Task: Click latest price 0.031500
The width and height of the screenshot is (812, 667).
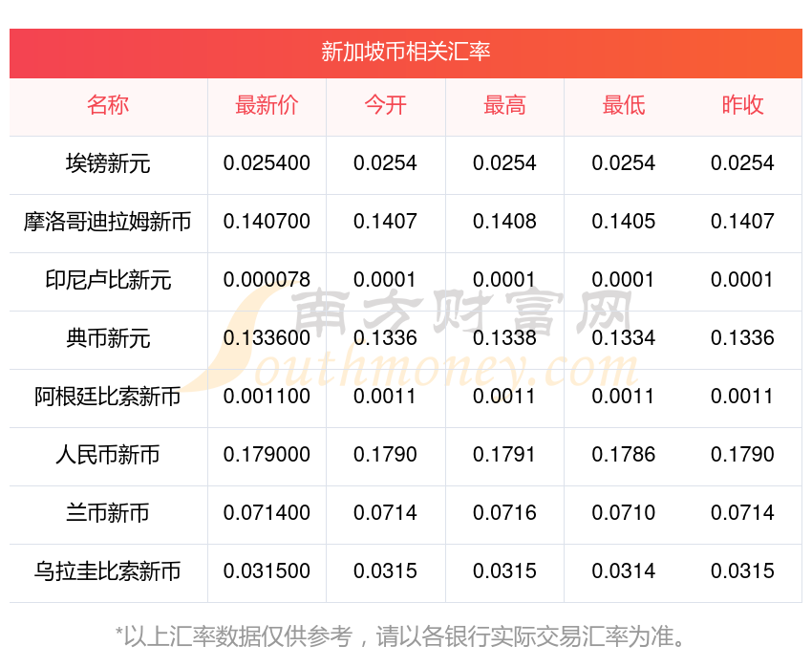Action: click(267, 571)
